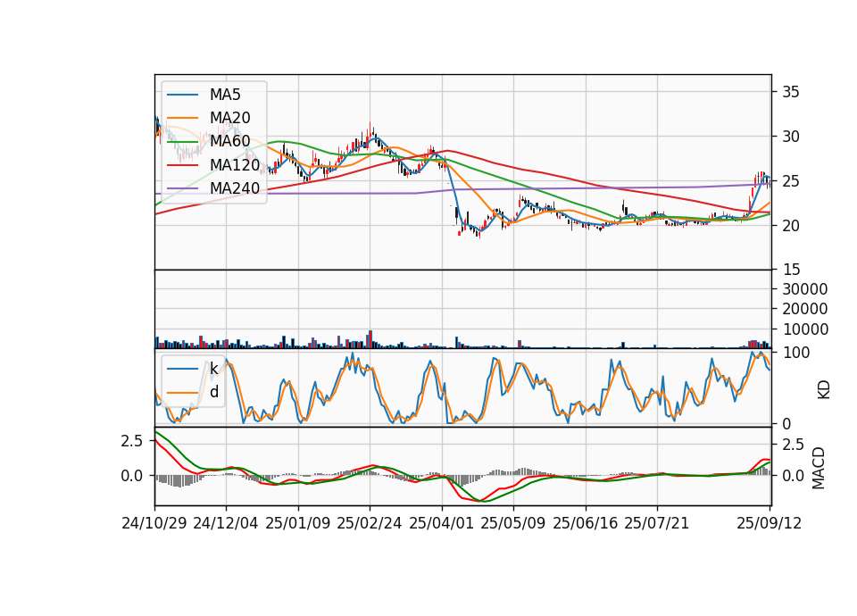
Task: Click the blue MA5 legend line sample
Action: (x=182, y=96)
